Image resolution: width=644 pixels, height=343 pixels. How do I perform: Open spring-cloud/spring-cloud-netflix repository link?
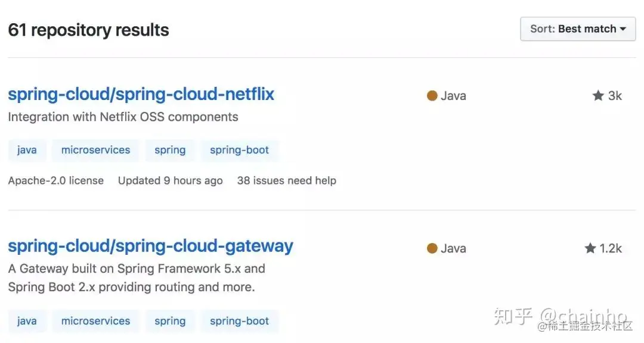(141, 94)
